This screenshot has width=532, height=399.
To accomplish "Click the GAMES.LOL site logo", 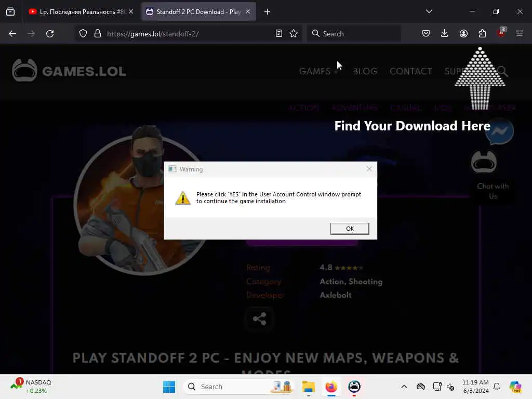I will click(69, 71).
